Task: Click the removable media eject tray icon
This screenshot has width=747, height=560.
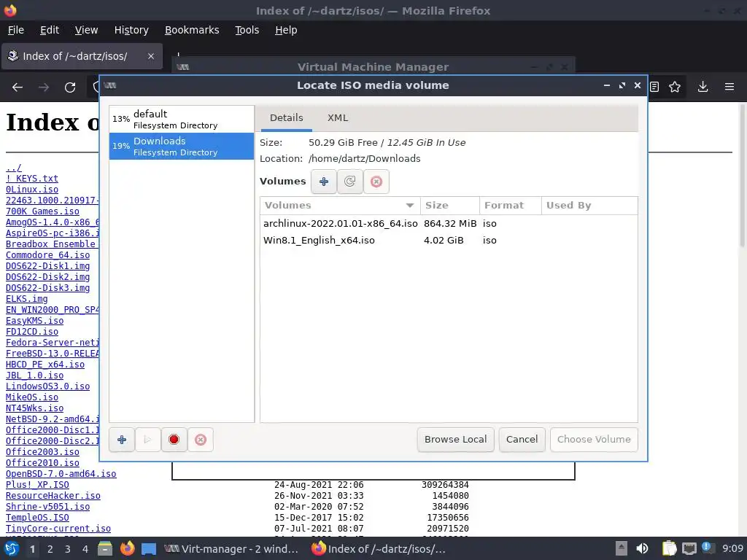Action: click(x=622, y=548)
